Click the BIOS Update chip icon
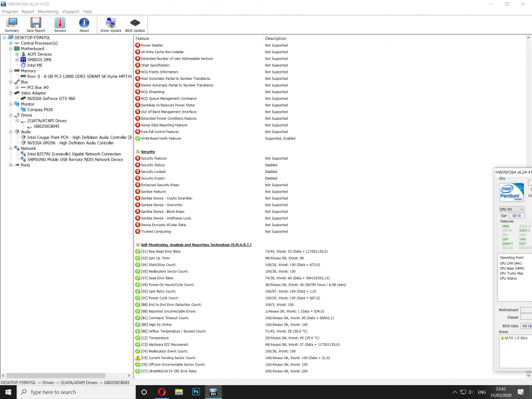This screenshot has width=532, height=399. pos(135,25)
